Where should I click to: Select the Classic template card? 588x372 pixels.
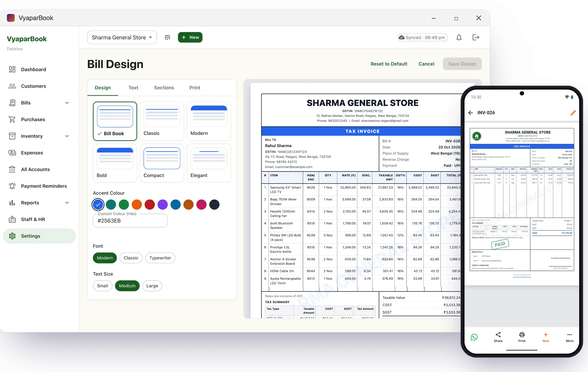162,121
